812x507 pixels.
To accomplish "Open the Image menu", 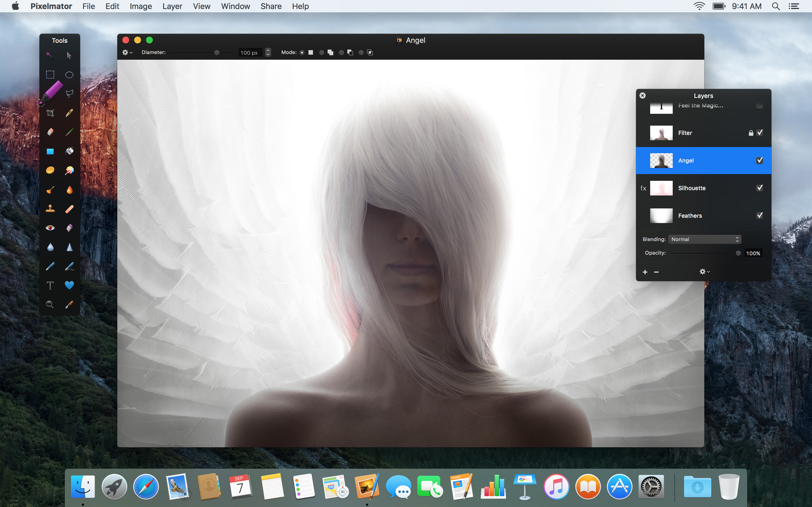I will [141, 6].
